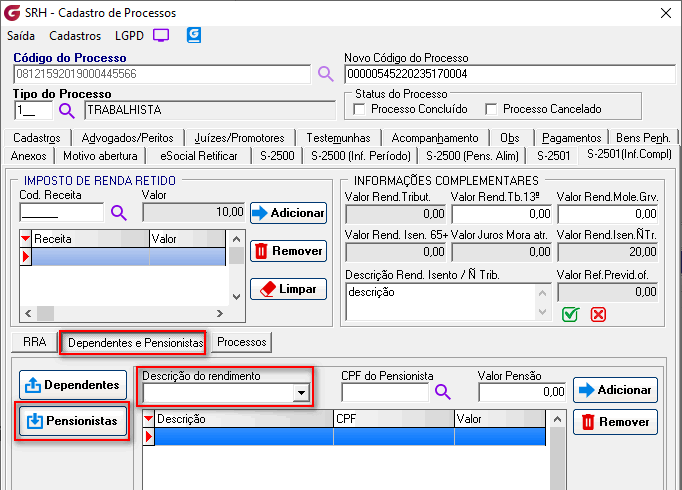Click the Pensionistas button
Image resolution: width=682 pixels, height=490 pixels.
tap(73, 421)
